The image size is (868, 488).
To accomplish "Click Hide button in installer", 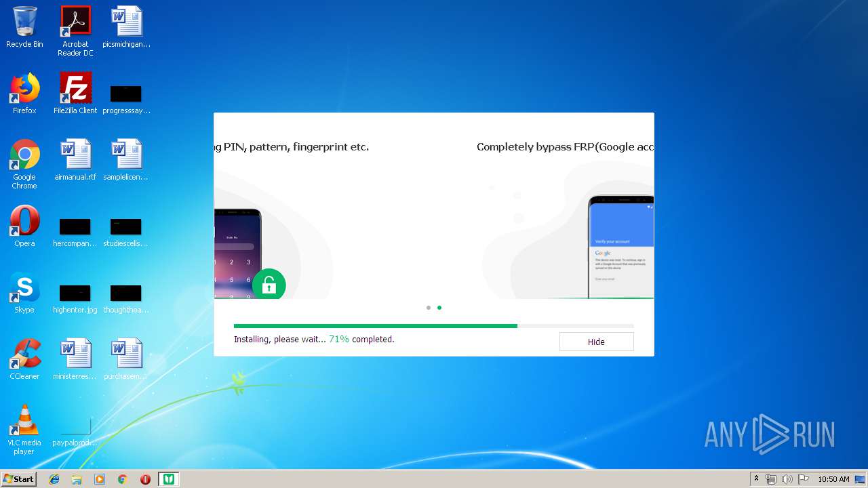I will click(596, 342).
